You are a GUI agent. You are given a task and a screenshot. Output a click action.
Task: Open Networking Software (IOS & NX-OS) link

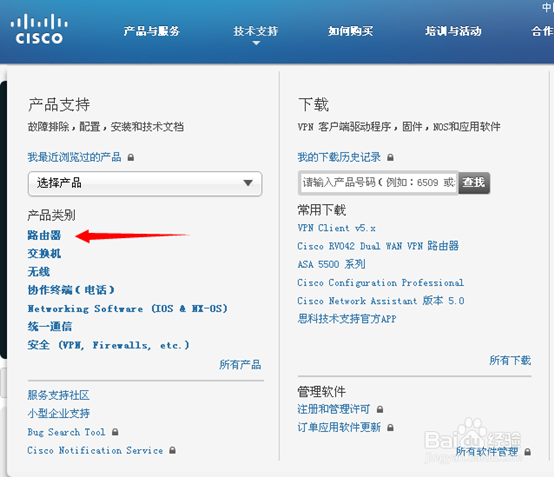128,308
